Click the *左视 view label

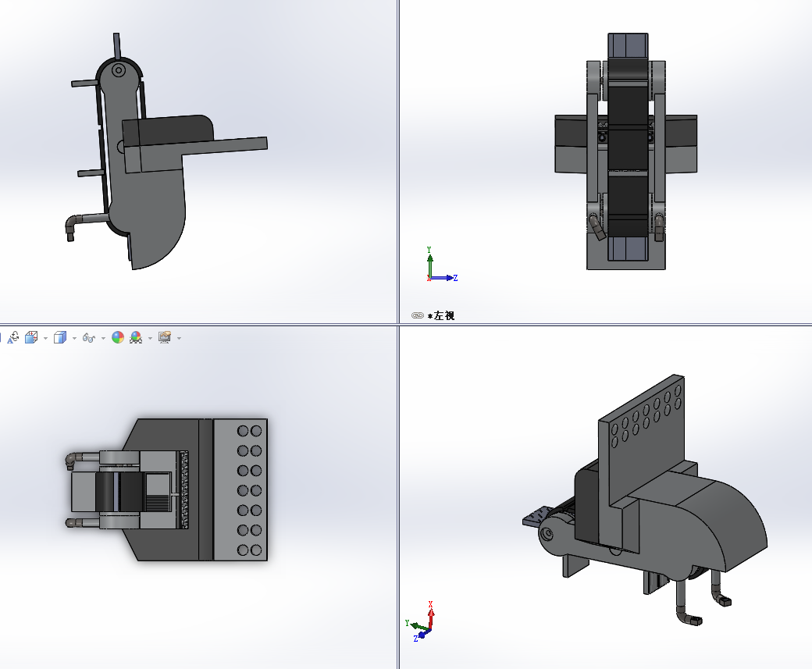coord(440,315)
